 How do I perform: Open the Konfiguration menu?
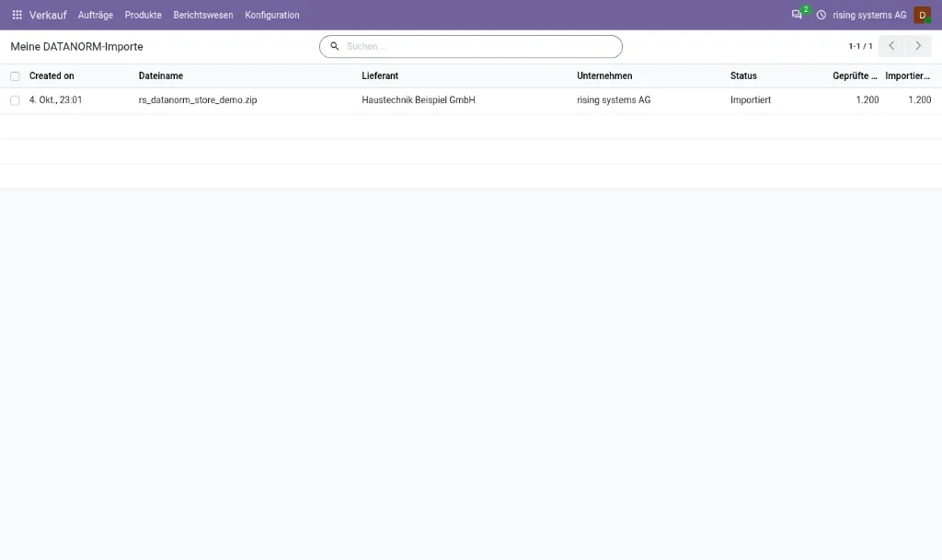pyautogui.click(x=272, y=15)
